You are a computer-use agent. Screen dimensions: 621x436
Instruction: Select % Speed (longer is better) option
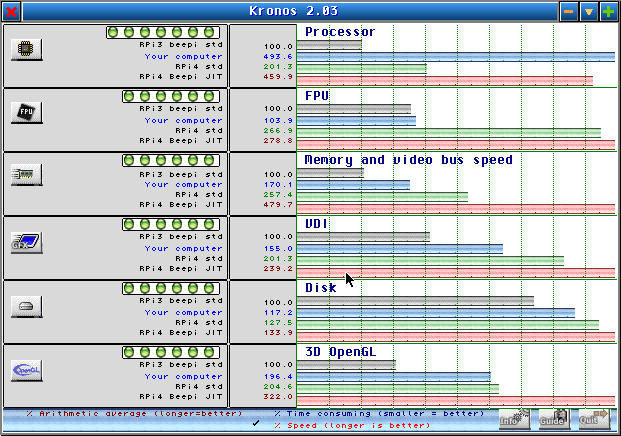[x=352, y=426]
